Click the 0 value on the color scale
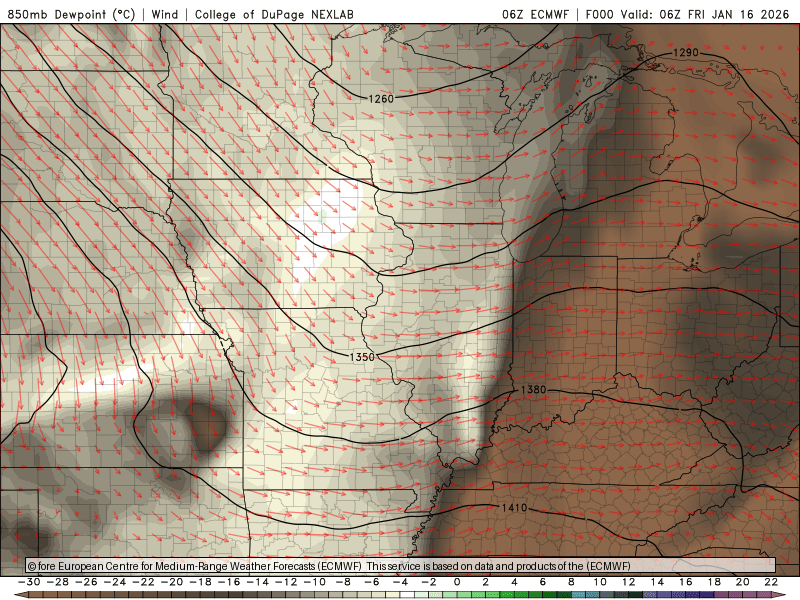 click(457, 582)
